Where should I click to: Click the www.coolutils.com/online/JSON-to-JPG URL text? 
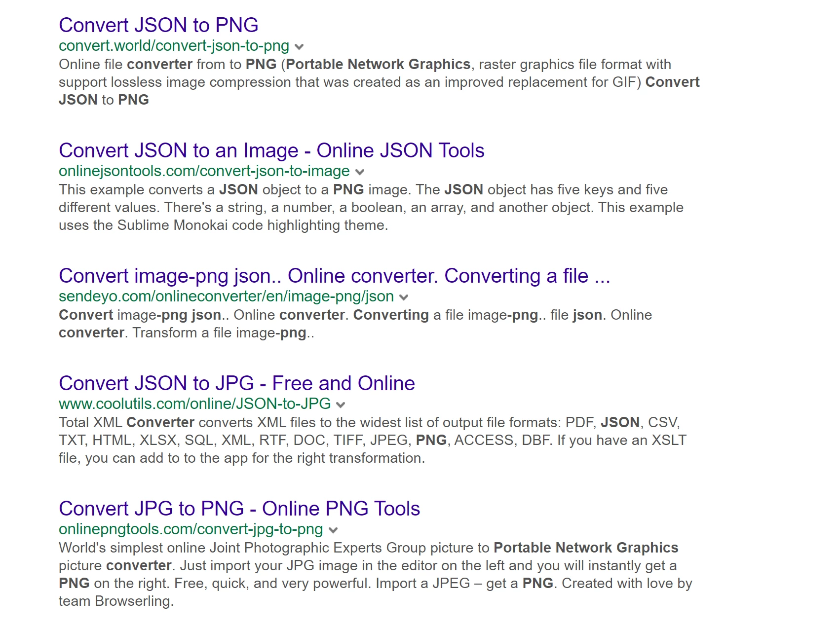(x=194, y=404)
